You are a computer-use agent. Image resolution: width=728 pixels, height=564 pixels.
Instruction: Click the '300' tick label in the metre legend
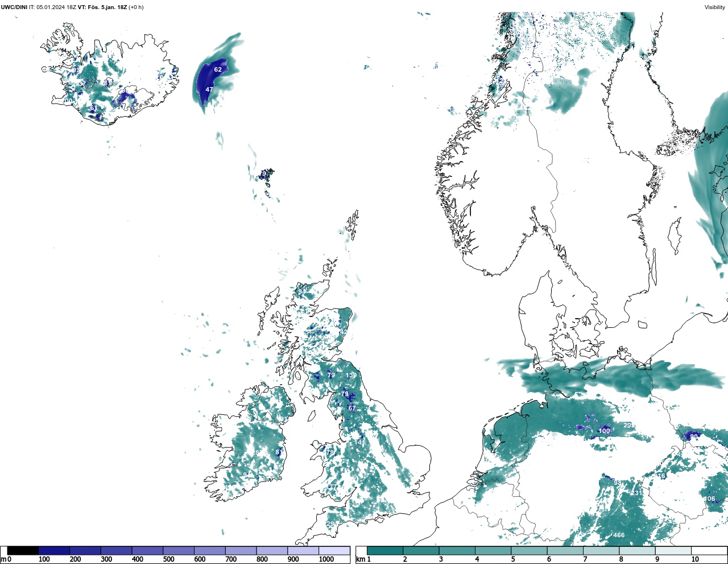pos(106,559)
